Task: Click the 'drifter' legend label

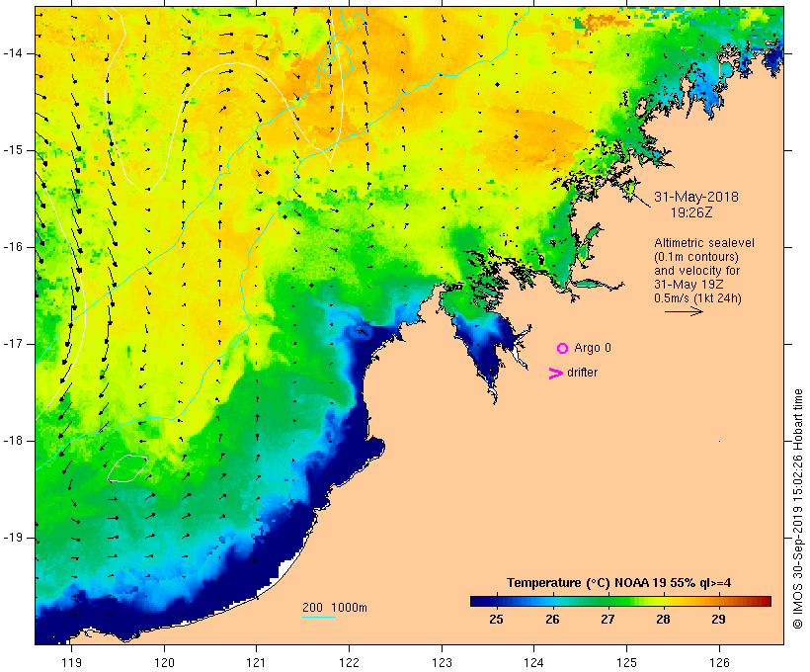Action: click(582, 373)
